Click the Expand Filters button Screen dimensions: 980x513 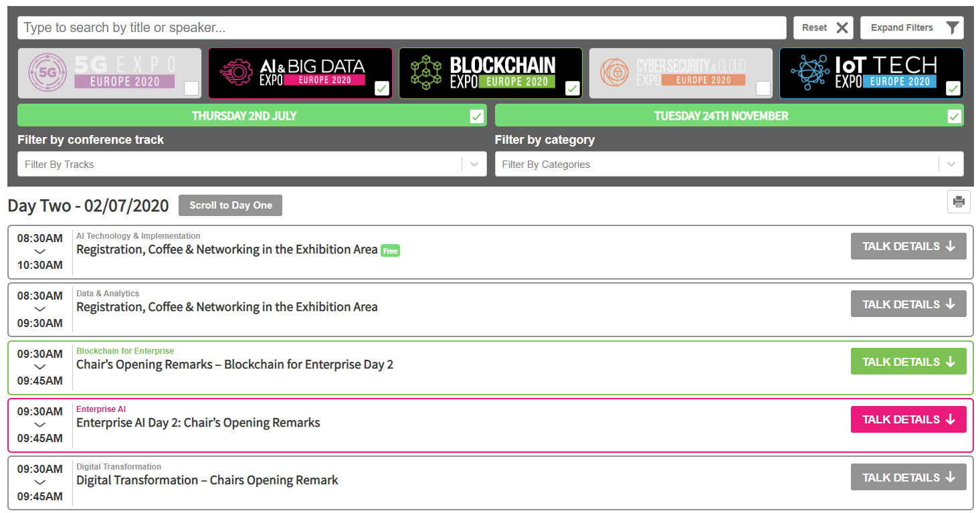click(912, 27)
